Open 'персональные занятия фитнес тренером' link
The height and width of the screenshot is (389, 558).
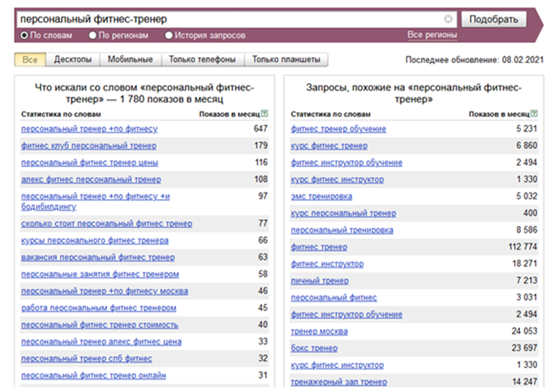click(x=100, y=274)
